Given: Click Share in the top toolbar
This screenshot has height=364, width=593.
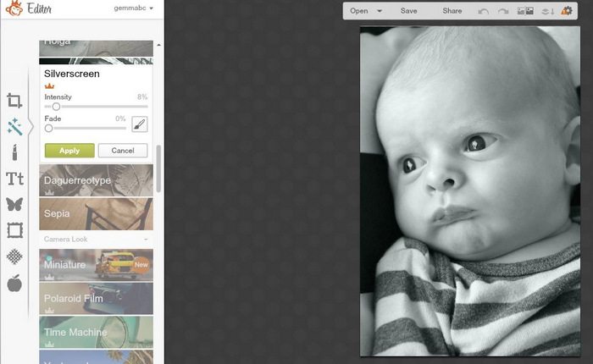Looking at the screenshot, I should tap(452, 11).
